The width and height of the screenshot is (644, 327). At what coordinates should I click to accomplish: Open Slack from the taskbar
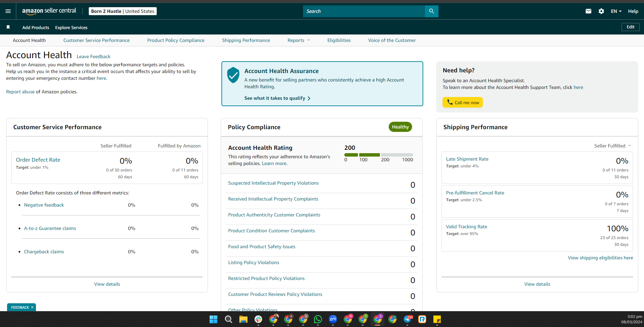point(258,319)
